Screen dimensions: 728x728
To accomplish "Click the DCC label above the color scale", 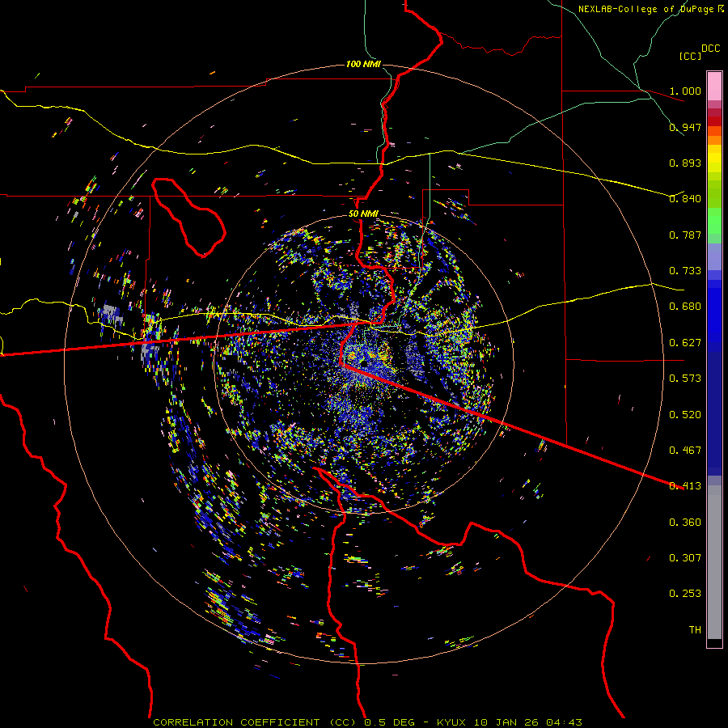I will 711,49.
